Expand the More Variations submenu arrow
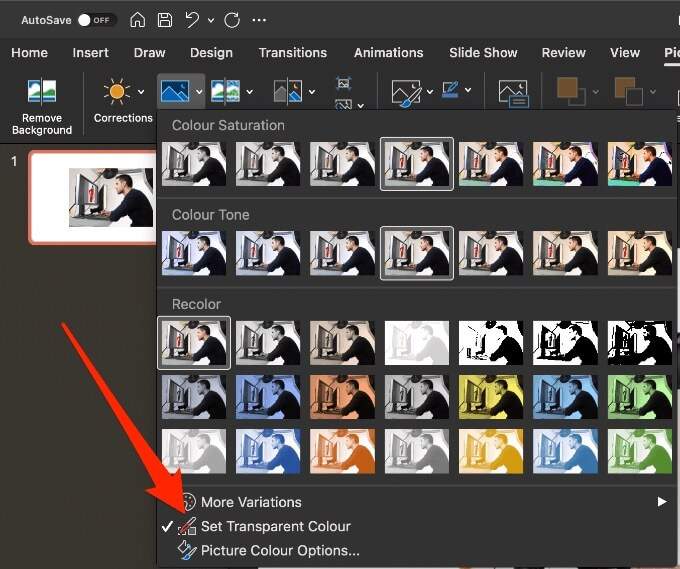Screen dimensions: 680x569 [662, 502]
